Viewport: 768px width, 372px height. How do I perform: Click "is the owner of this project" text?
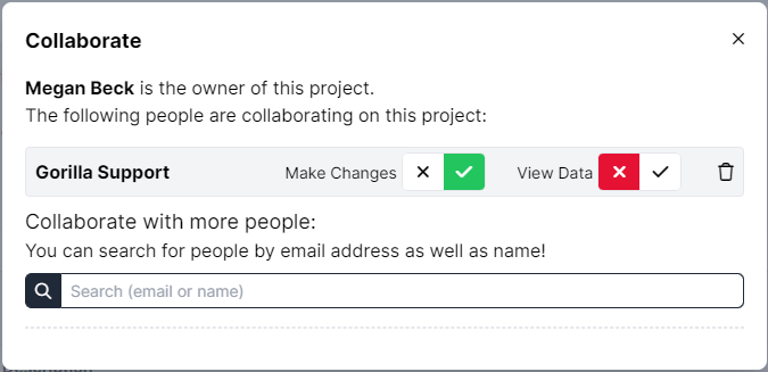256,89
